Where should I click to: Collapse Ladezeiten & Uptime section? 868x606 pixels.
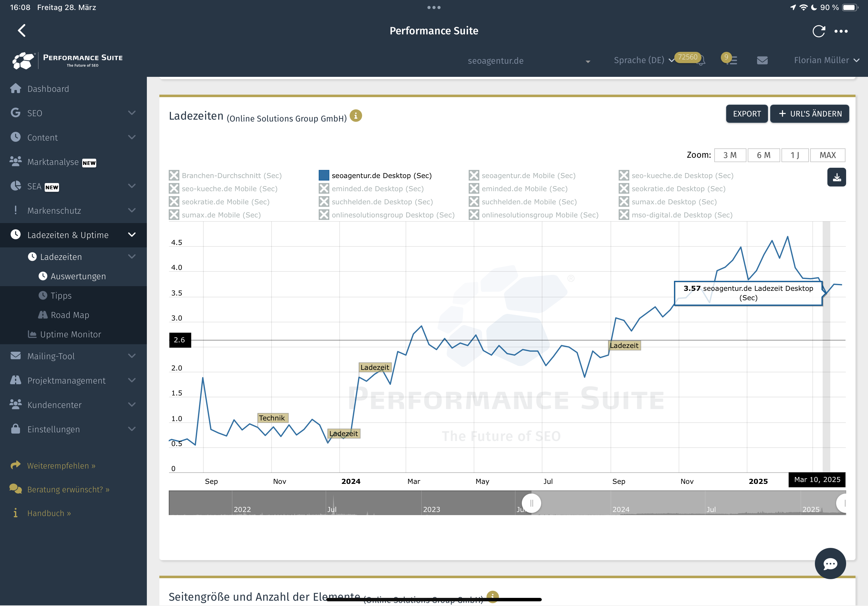click(x=73, y=235)
